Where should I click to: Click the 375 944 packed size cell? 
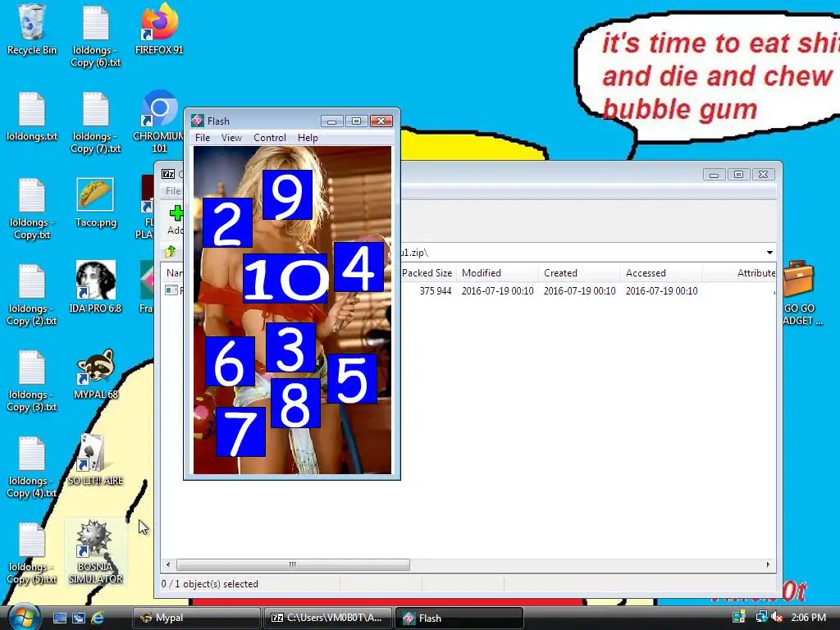(x=435, y=291)
